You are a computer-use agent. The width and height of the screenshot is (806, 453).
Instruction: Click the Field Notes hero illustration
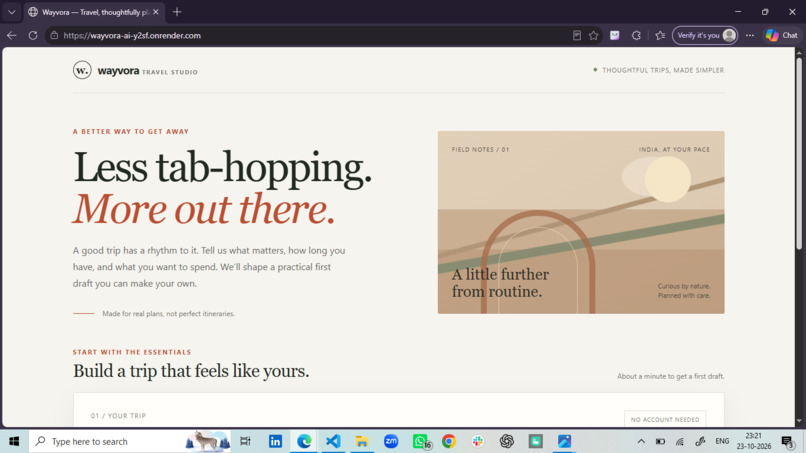click(x=581, y=222)
